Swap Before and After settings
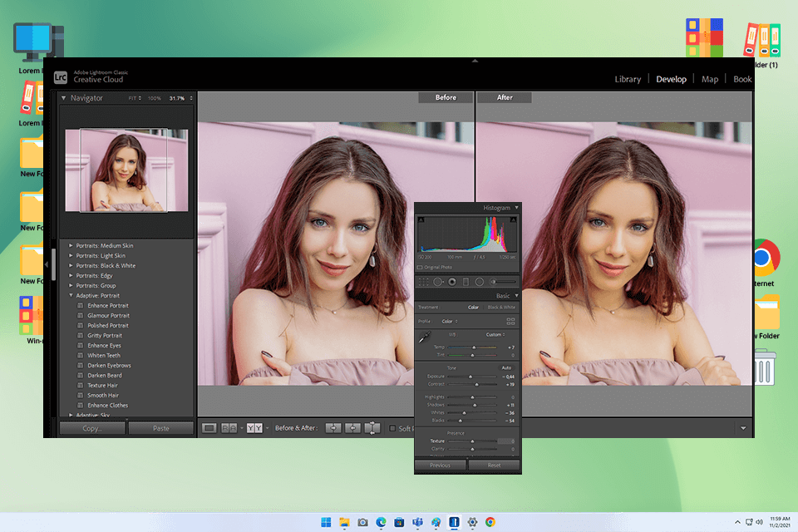Image resolution: width=798 pixels, height=532 pixels. tap(372, 428)
